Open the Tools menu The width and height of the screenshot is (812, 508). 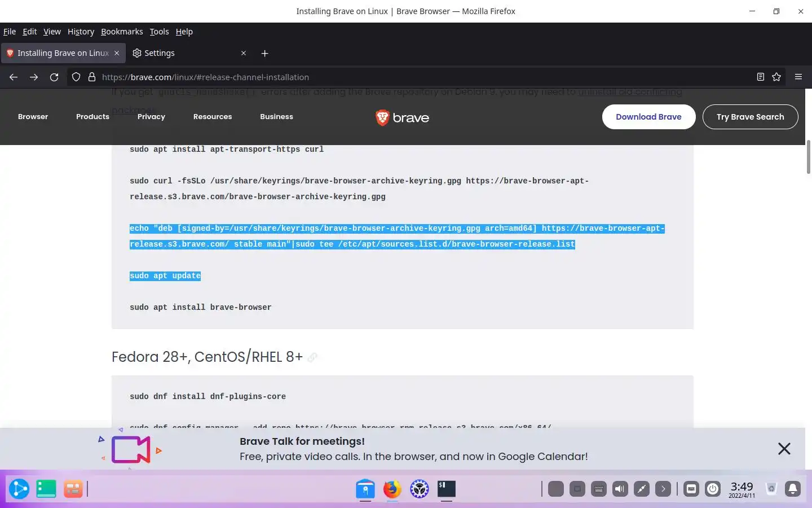(x=159, y=32)
